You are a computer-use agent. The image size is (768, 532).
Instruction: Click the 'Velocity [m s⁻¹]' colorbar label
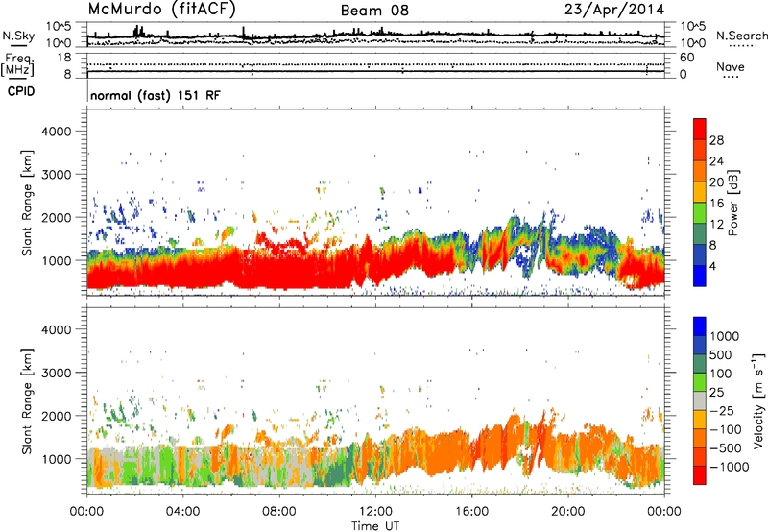pos(758,400)
